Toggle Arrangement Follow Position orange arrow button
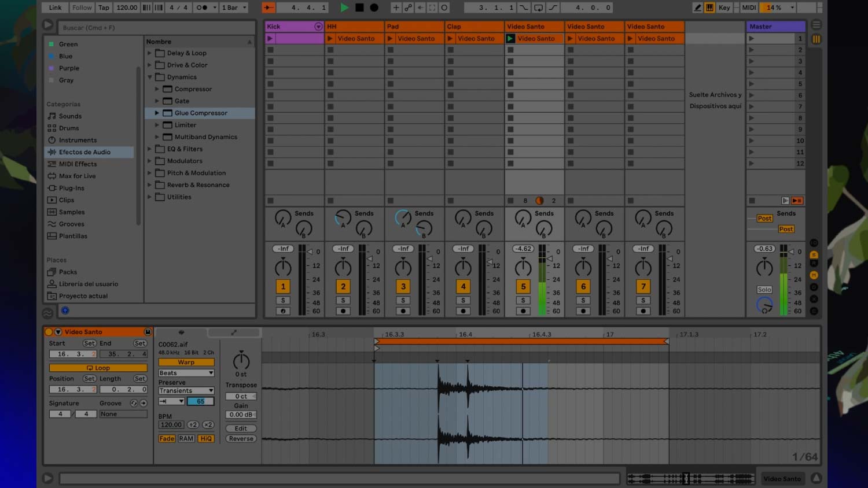Screen dimensions: 868x488 pos(269,8)
